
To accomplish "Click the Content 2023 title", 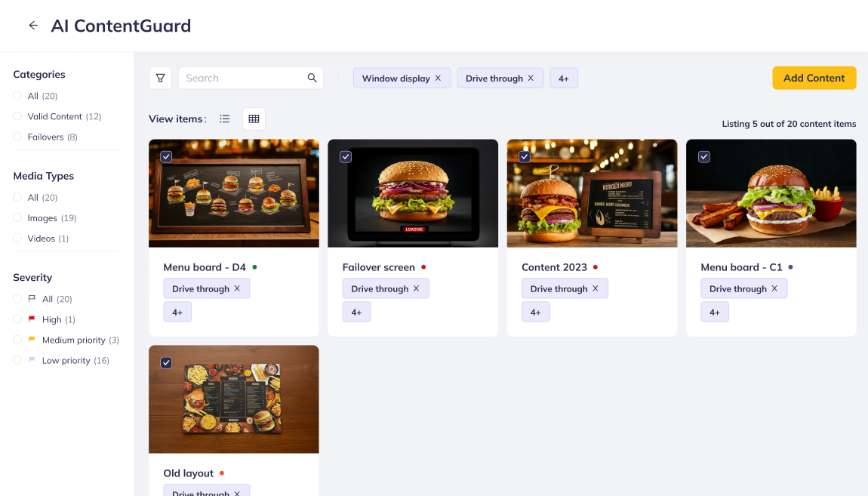I will 554,266.
